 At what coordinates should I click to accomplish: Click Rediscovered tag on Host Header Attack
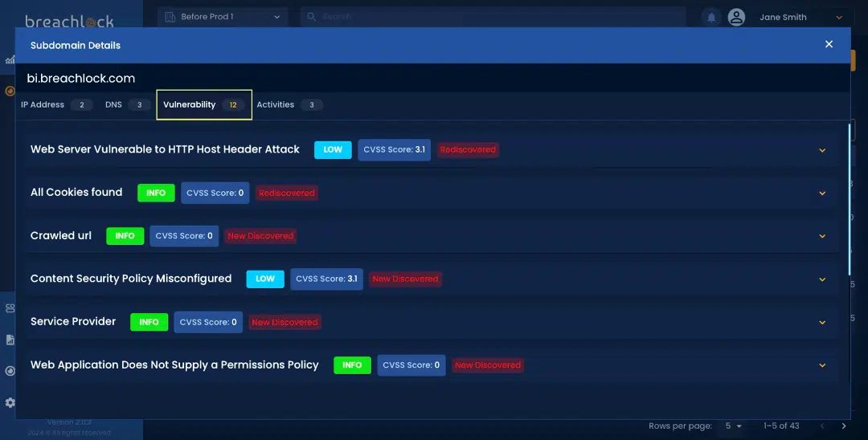468,150
